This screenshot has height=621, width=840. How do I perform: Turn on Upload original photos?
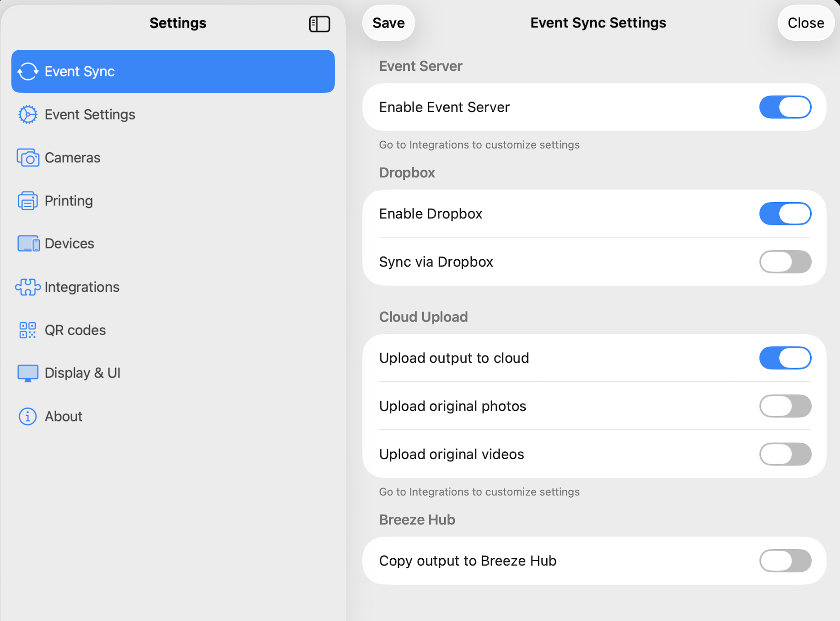[x=785, y=406]
